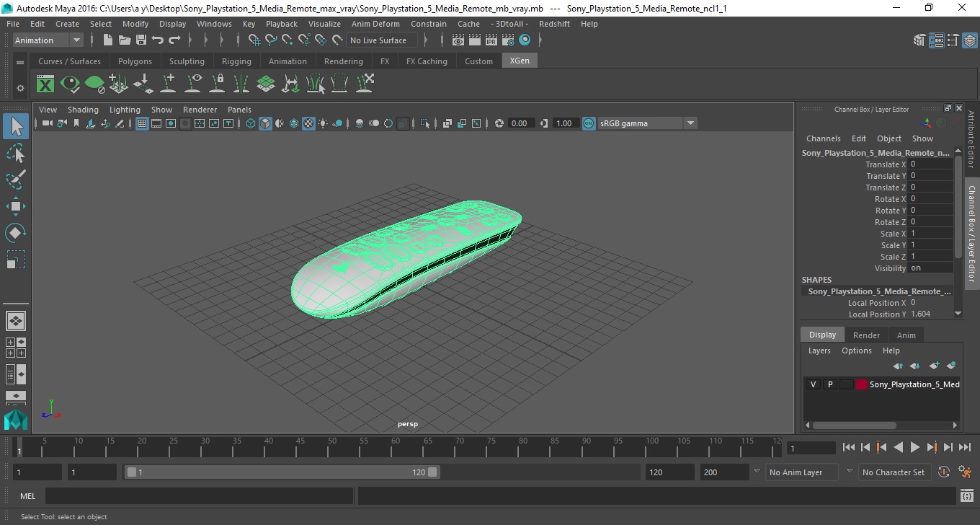This screenshot has height=525, width=980.
Task: Toggle layer playback P box
Action: (829, 384)
